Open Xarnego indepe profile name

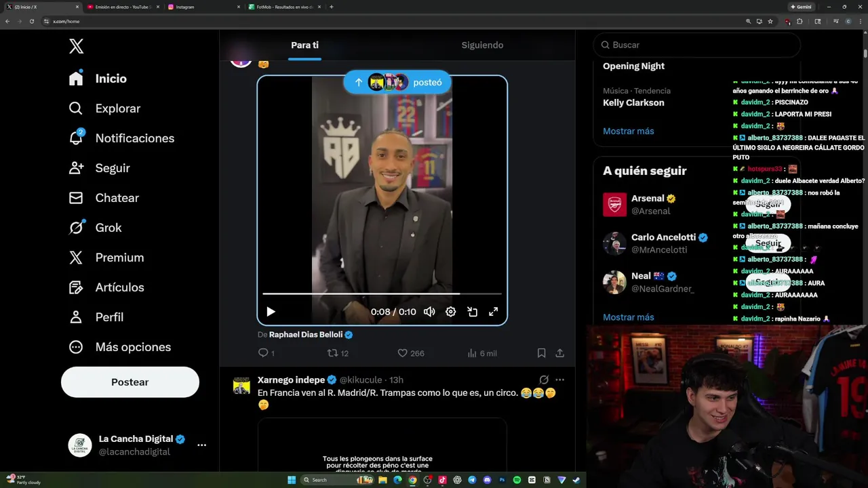(x=292, y=380)
